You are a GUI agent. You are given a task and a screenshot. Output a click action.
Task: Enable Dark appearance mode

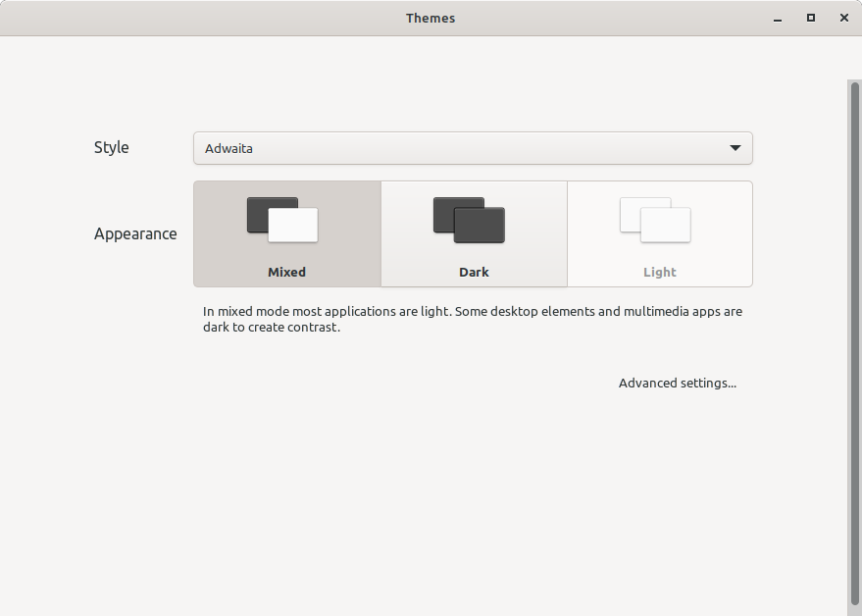(474, 233)
